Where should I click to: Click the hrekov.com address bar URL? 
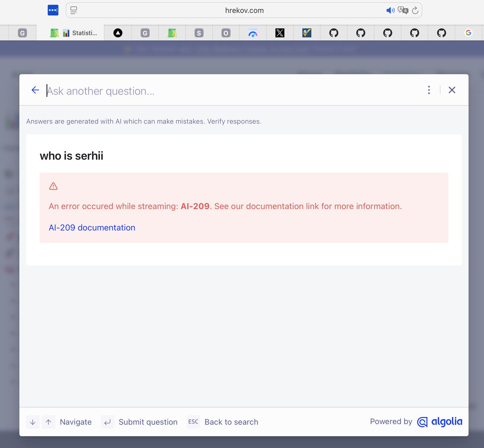click(x=244, y=10)
